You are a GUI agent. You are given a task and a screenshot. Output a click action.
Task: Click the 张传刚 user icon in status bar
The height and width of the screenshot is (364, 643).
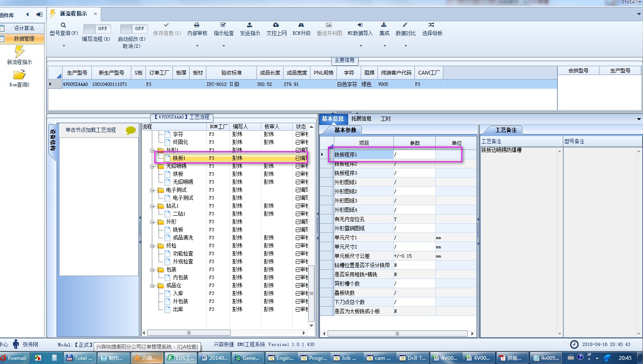16,344
